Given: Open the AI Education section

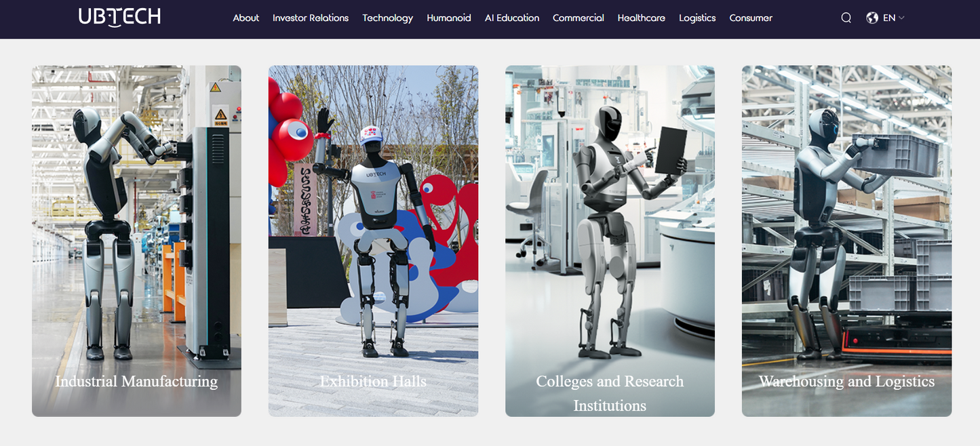Looking at the screenshot, I should point(511,18).
